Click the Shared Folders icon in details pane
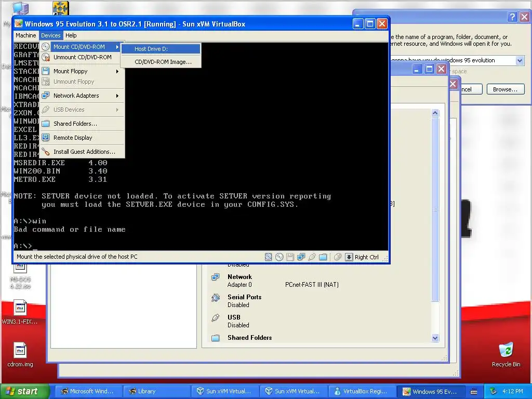 [216, 338]
